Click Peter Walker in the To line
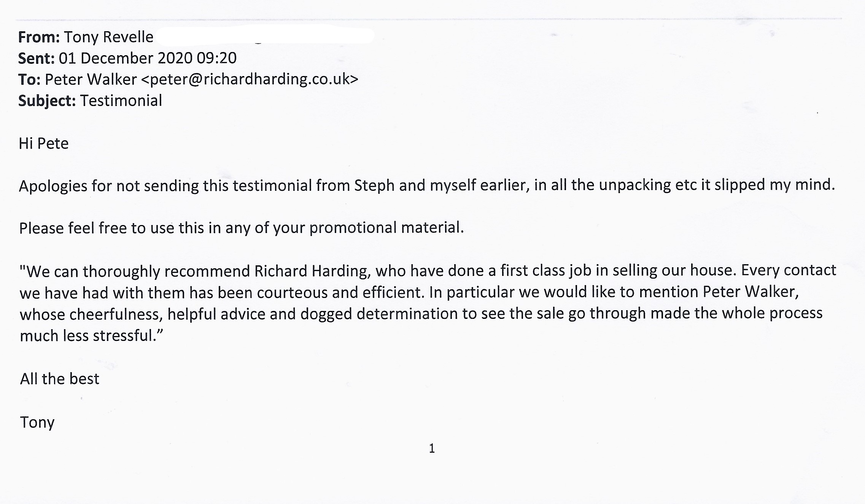 coord(91,80)
